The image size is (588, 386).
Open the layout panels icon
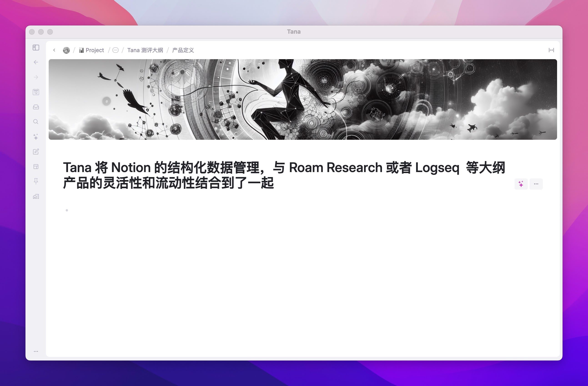tap(36, 167)
